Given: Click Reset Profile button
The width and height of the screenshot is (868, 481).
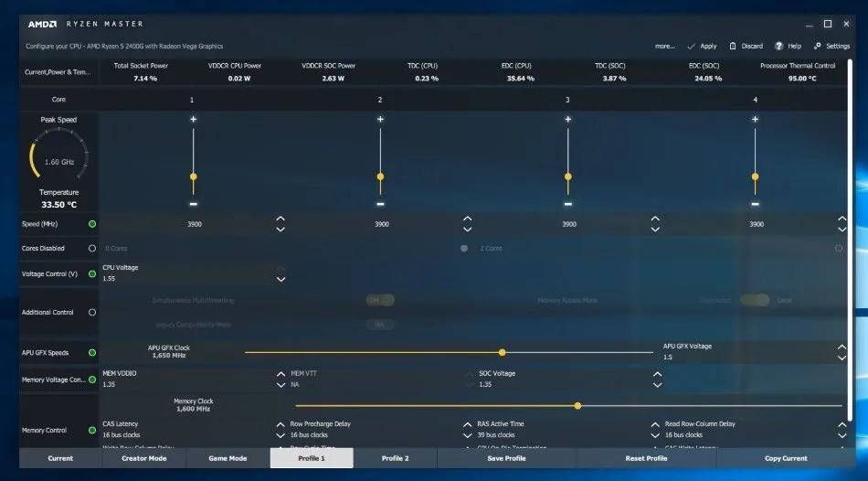Looking at the screenshot, I should 646,458.
